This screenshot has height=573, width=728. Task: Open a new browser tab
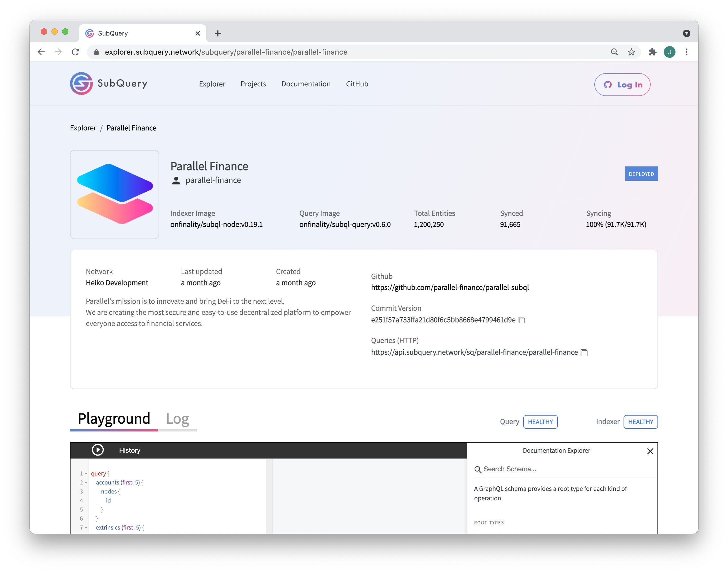click(x=218, y=33)
